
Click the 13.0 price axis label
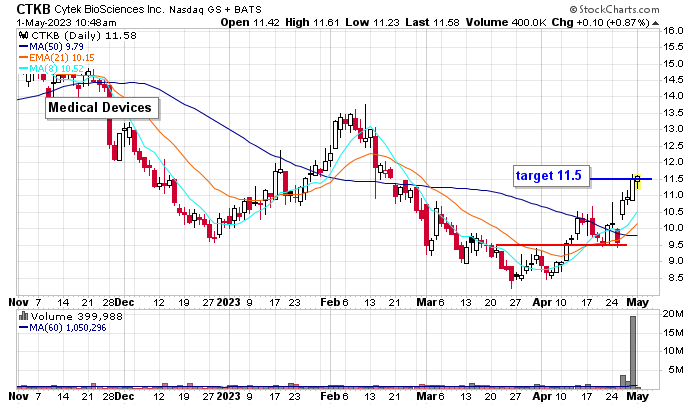click(673, 129)
